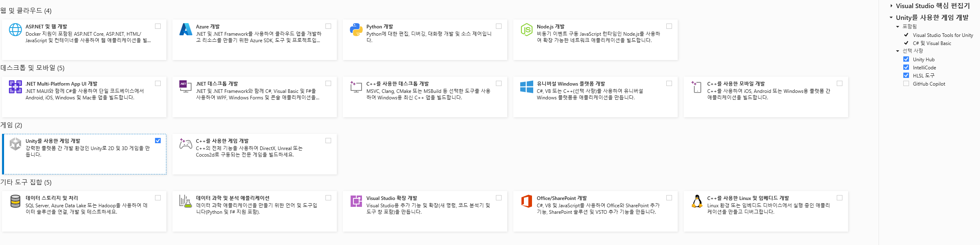Image resolution: width=980 pixels, height=245 pixels.
Task: Click the C++ 모바일 개발 phone icon
Action: (697, 87)
